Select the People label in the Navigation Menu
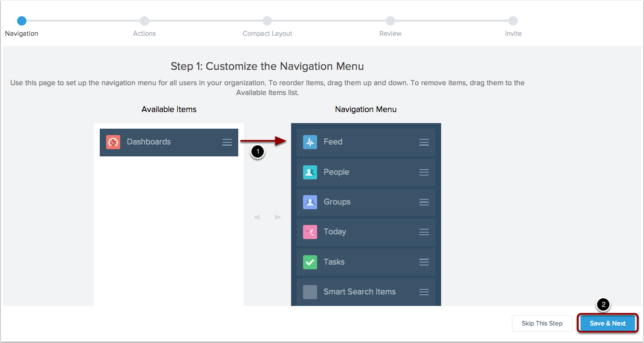 336,172
